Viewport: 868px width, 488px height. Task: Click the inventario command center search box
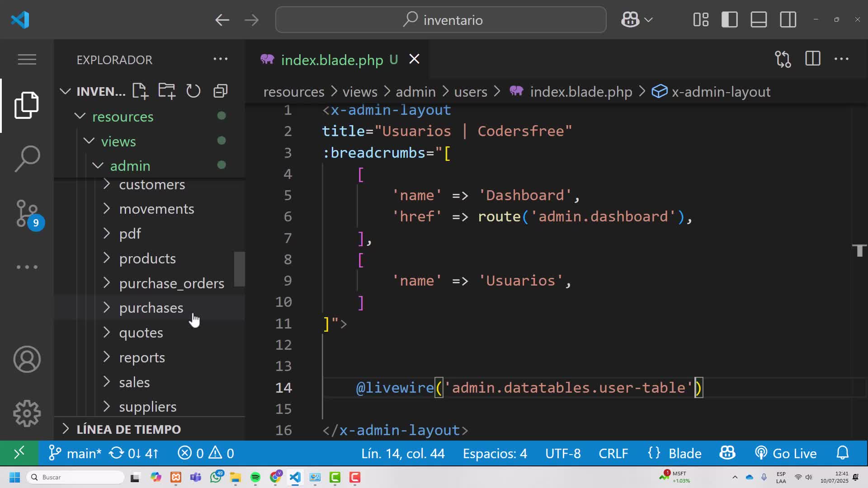441,20
